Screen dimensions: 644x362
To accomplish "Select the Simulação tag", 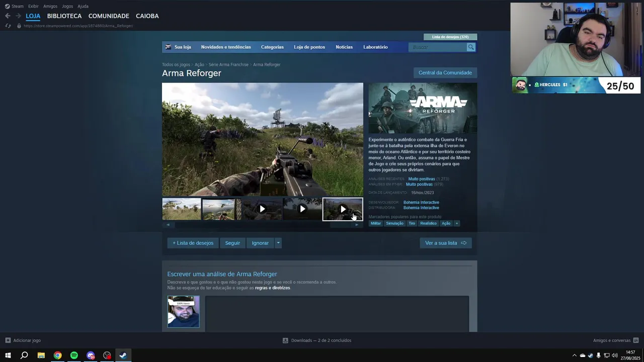I will point(395,223).
